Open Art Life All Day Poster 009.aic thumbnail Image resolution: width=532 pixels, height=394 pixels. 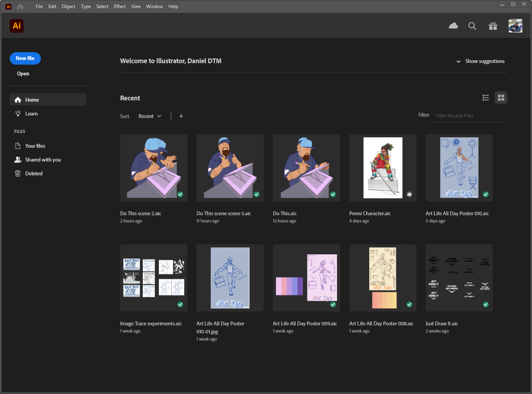pos(306,278)
